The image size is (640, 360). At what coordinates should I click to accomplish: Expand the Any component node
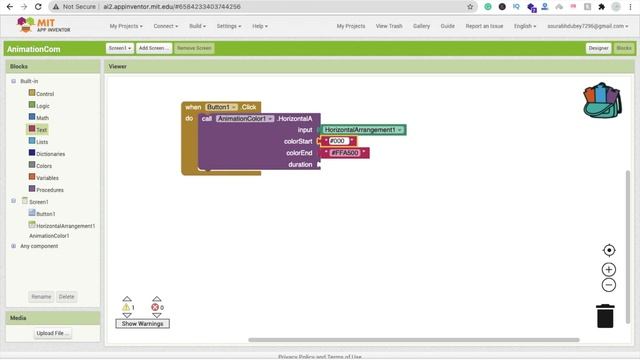pyautogui.click(x=13, y=246)
